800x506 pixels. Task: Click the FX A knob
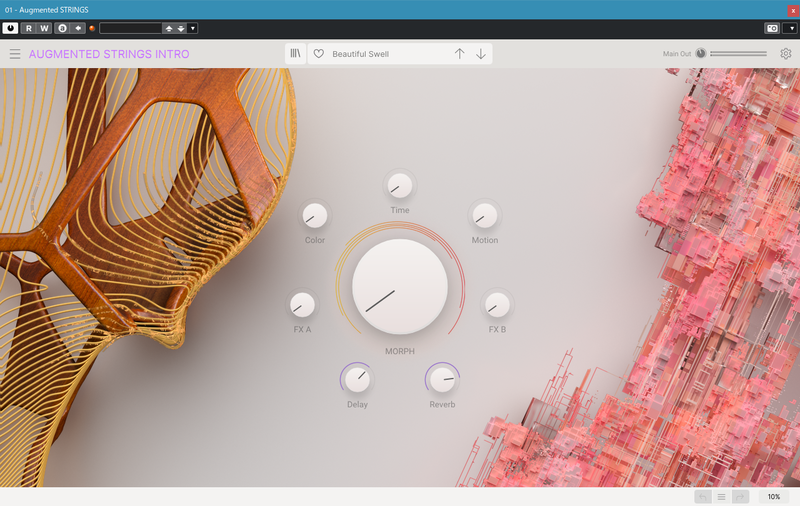tap(302, 305)
